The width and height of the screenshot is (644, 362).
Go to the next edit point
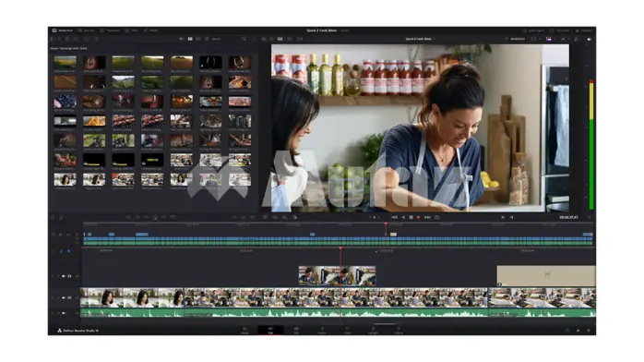tap(512, 217)
